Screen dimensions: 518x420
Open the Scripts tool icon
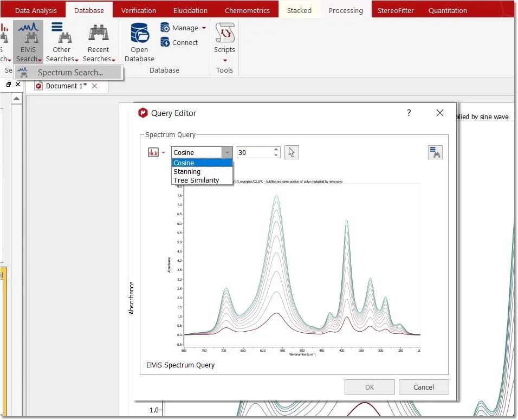coord(224,34)
